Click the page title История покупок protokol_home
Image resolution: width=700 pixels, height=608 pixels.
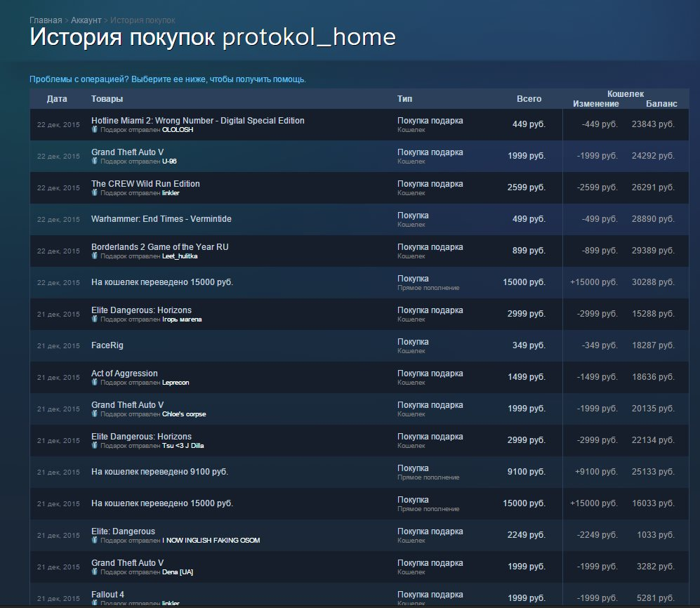pyautogui.click(x=213, y=37)
